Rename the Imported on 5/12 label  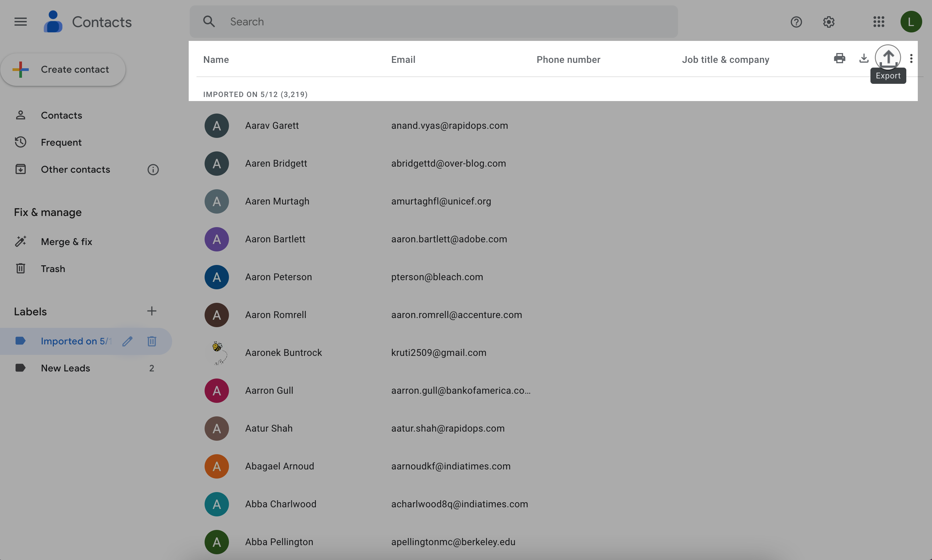click(x=127, y=341)
